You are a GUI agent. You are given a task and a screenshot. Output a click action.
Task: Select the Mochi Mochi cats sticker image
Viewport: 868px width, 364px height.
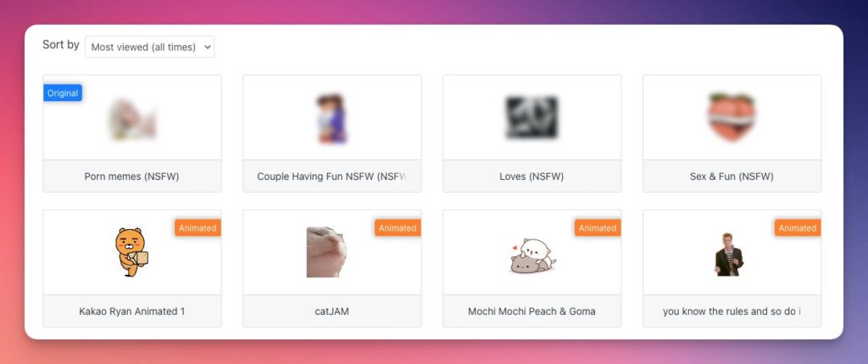pos(532,255)
